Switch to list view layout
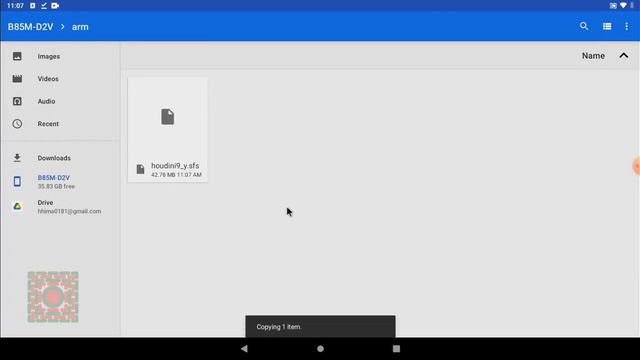The width and height of the screenshot is (640, 360). click(x=607, y=27)
